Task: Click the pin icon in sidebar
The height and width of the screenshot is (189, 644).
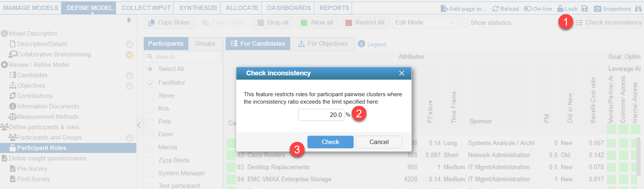Action: click(x=129, y=20)
